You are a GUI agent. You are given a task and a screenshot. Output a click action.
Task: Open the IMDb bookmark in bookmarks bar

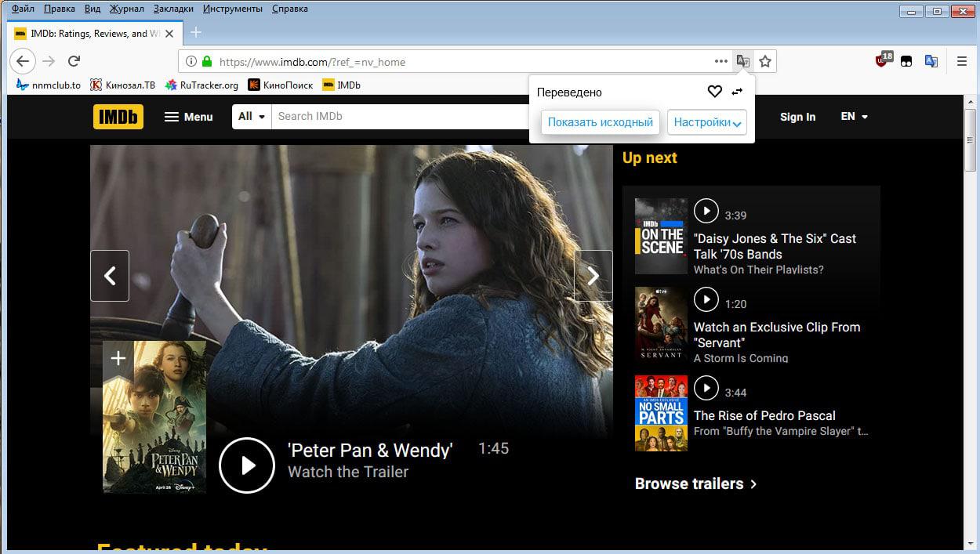342,85
